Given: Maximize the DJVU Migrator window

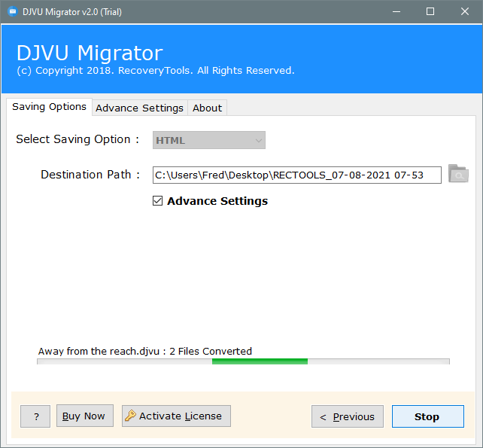Looking at the screenshot, I should 430,12.
